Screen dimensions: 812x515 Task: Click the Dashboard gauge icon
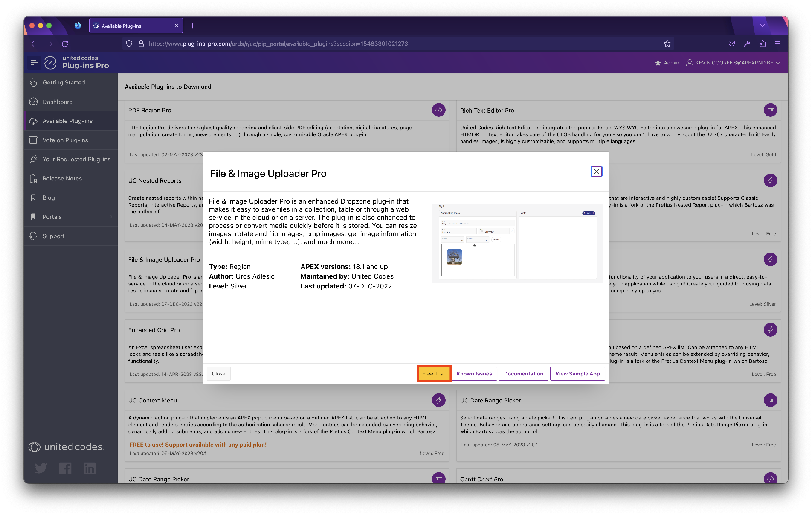coord(33,102)
